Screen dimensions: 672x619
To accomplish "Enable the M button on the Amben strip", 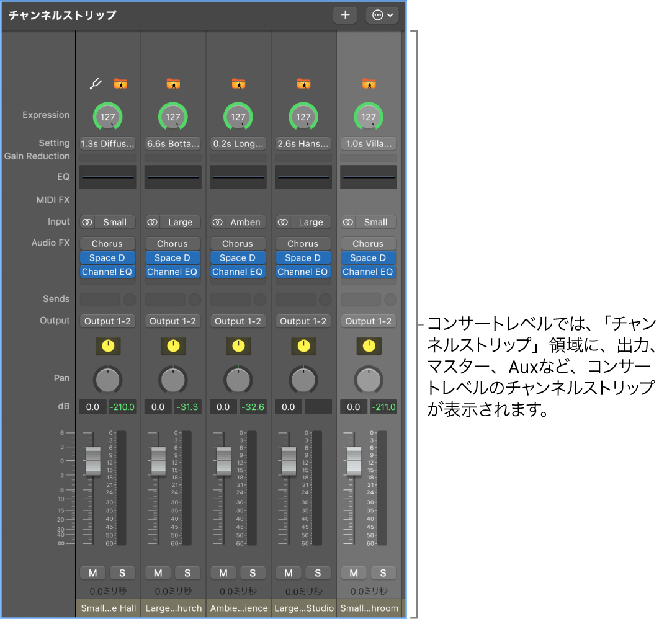I will [223, 572].
